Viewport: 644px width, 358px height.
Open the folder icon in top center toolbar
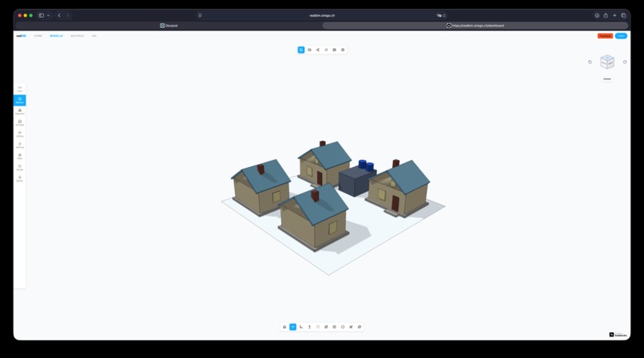(309, 50)
